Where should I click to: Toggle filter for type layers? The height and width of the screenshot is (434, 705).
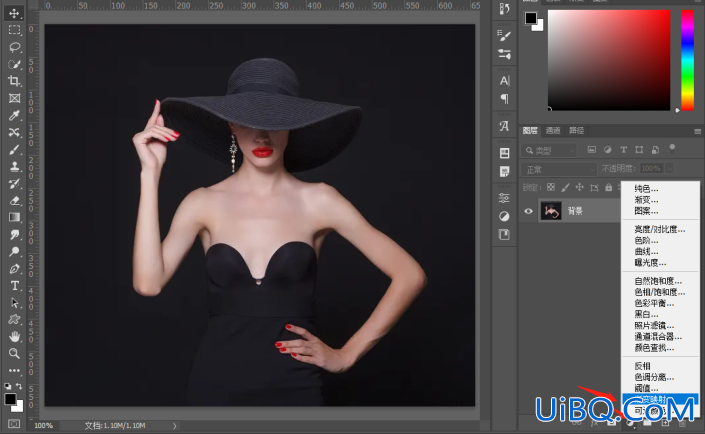pos(624,150)
